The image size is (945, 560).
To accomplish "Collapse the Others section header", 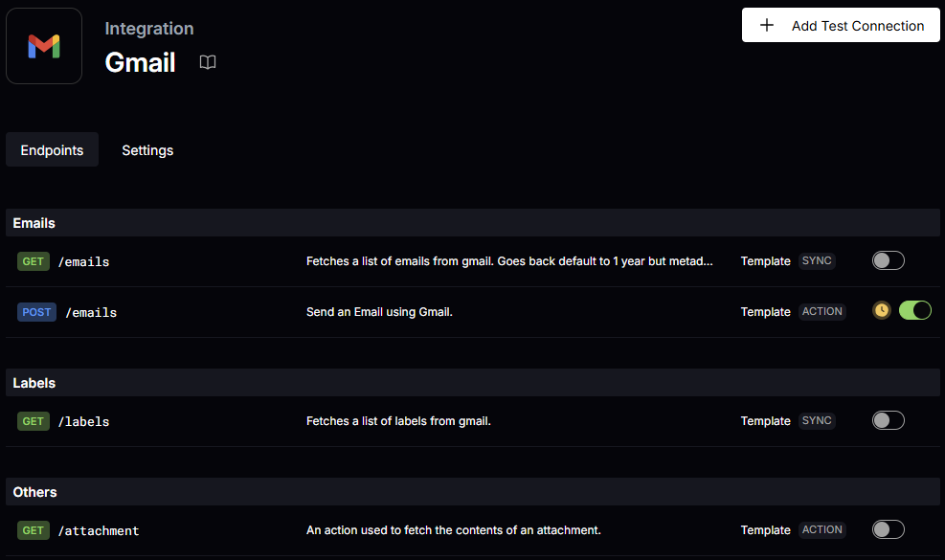I will (x=35, y=492).
